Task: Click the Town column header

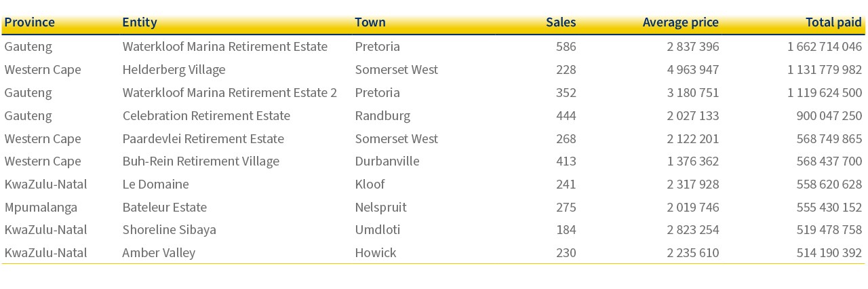Action: click(370, 22)
